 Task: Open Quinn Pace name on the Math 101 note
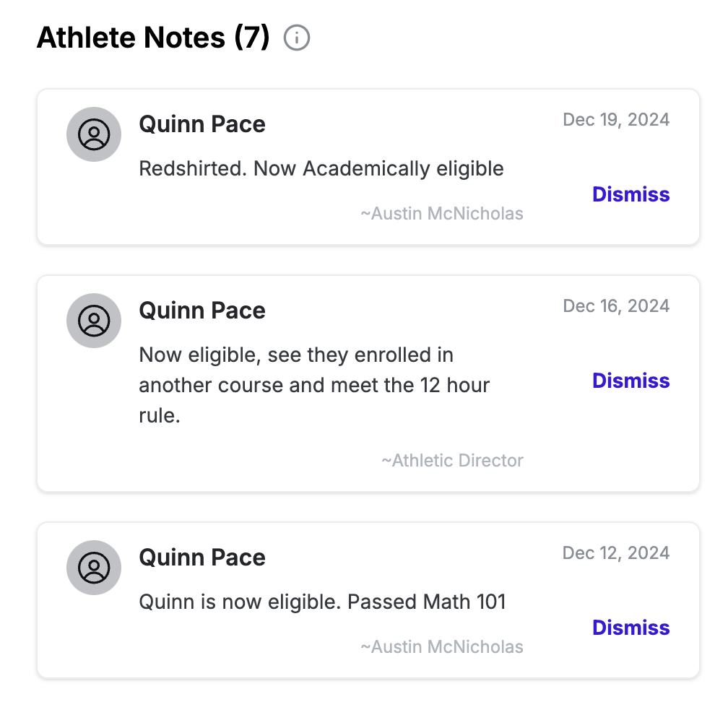(202, 558)
